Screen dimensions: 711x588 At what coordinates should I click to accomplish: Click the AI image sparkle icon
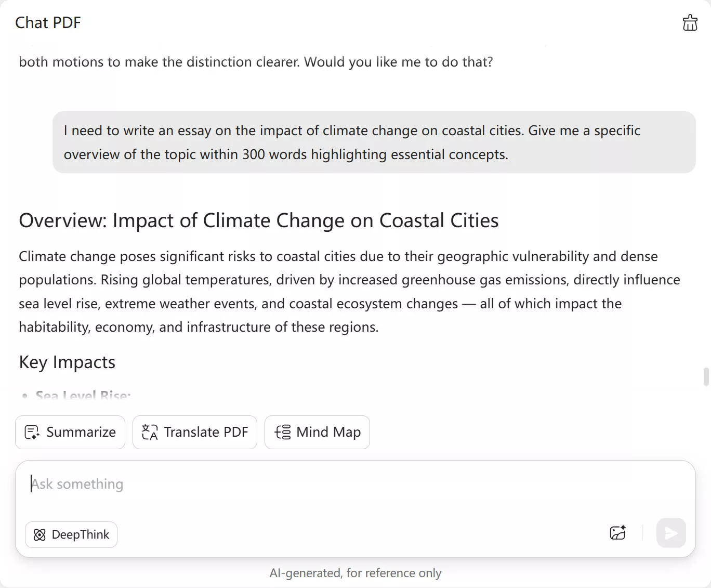[x=617, y=533]
